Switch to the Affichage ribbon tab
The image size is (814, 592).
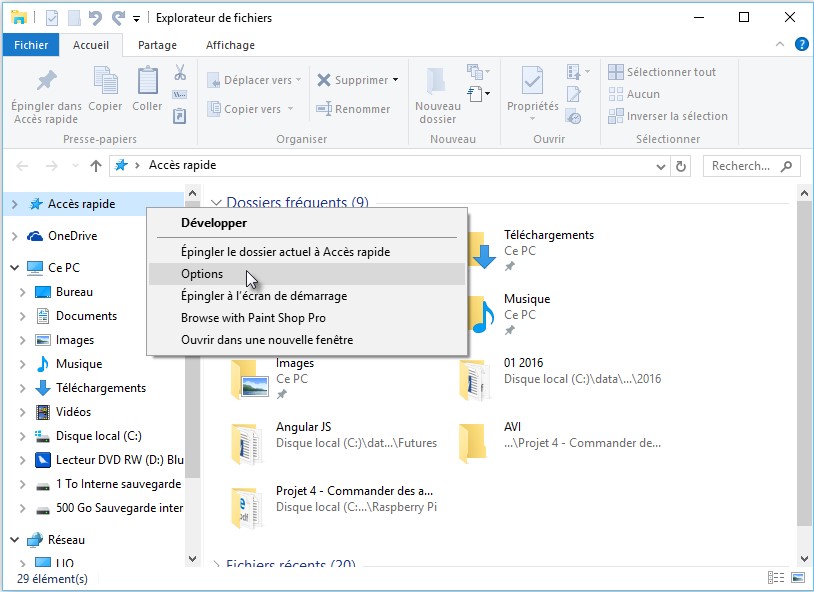click(x=230, y=45)
